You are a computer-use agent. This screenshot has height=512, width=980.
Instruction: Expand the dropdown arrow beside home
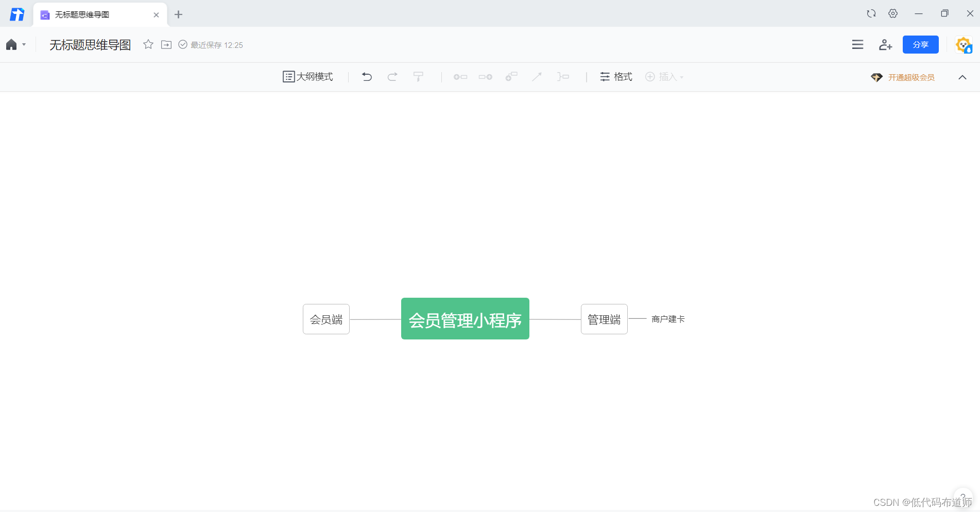(24, 45)
